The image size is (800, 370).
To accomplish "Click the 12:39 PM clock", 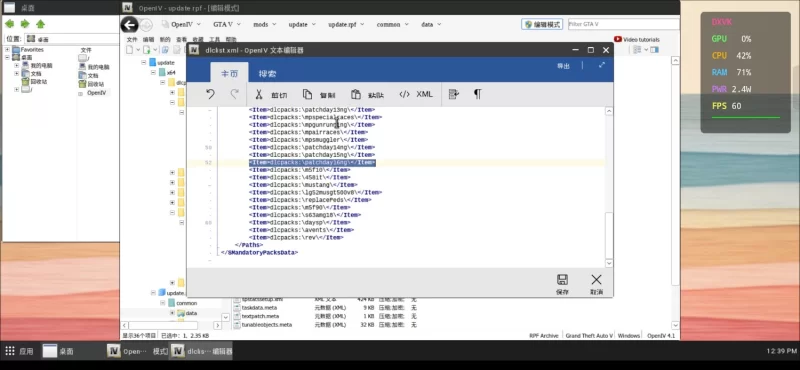I will point(781,351).
